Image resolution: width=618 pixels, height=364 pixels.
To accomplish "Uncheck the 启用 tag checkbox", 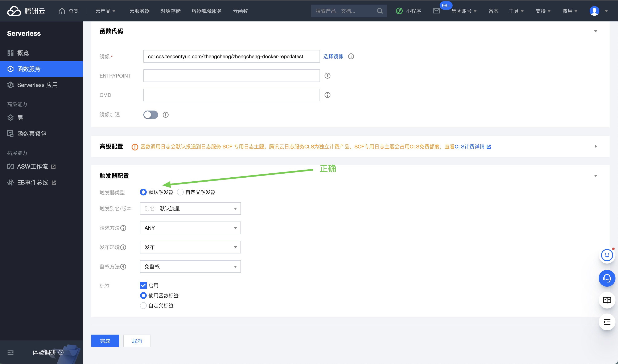I will click(143, 286).
